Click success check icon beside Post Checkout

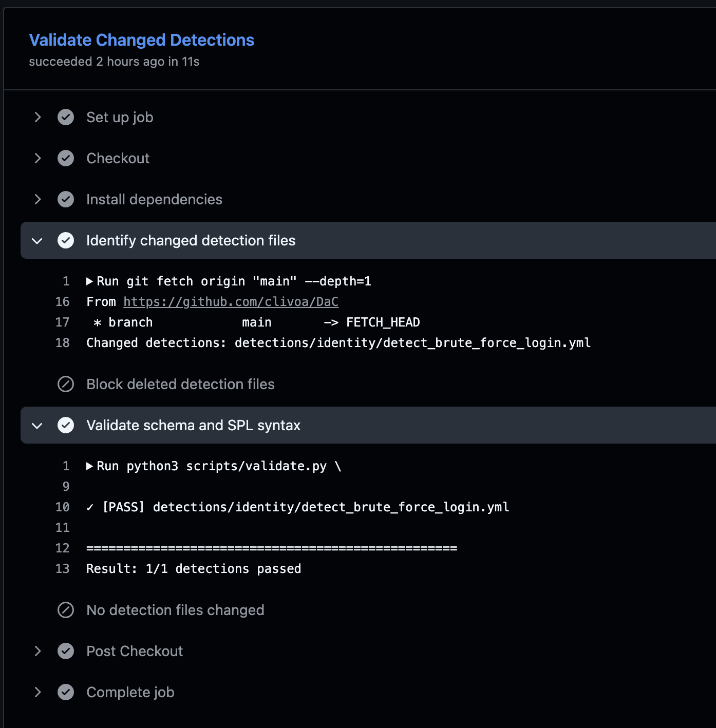[x=66, y=651]
